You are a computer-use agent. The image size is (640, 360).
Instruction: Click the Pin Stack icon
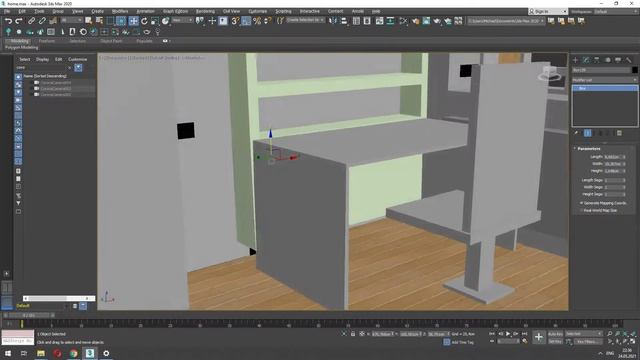pos(576,133)
